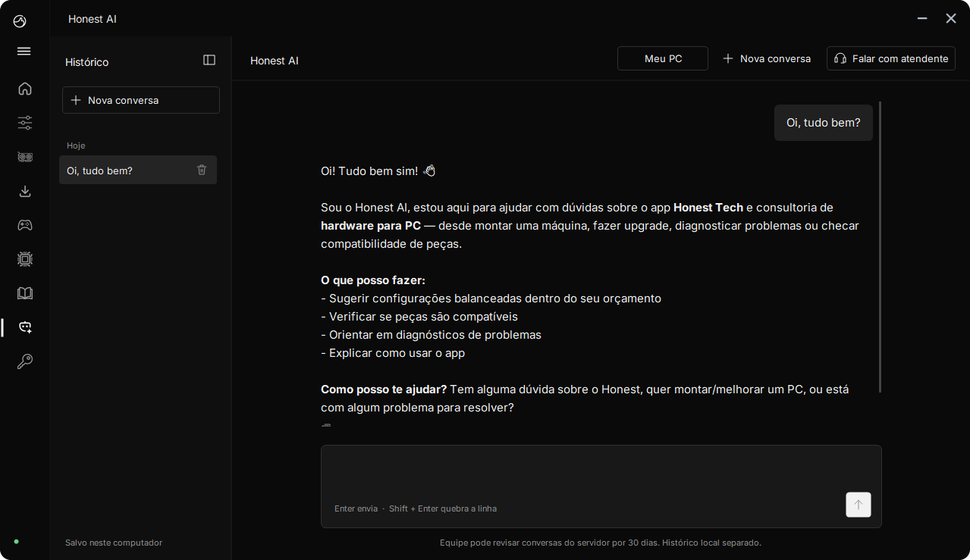Click the green status dot at bottom-left

(x=16, y=542)
